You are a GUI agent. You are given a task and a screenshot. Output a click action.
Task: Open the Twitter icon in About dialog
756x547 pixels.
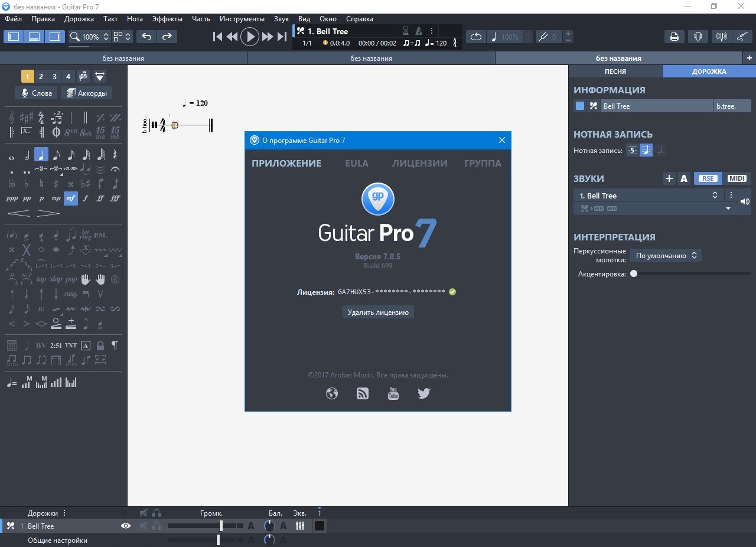[x=424, y=393]
